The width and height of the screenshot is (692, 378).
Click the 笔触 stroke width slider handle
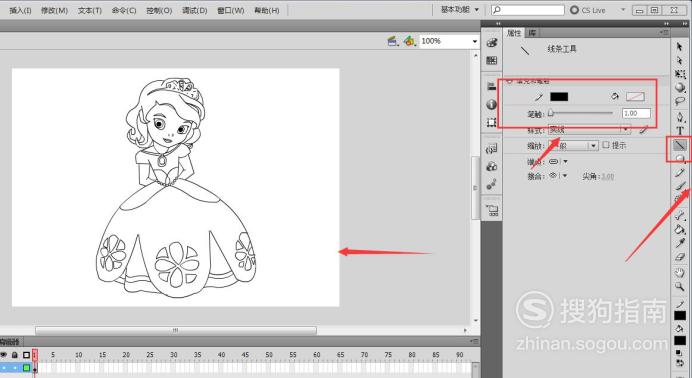[551, 113]
